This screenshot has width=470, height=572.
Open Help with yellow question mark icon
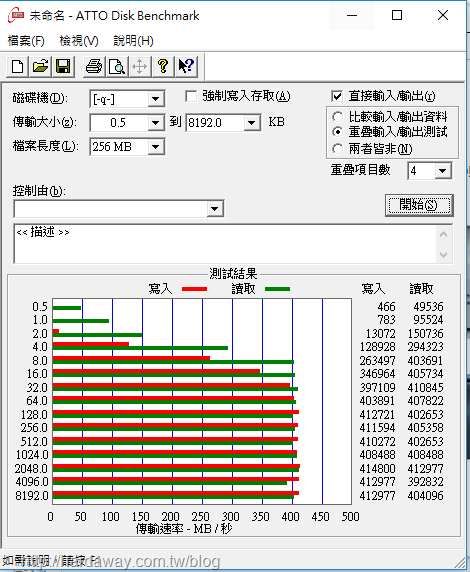coord(163,67)
